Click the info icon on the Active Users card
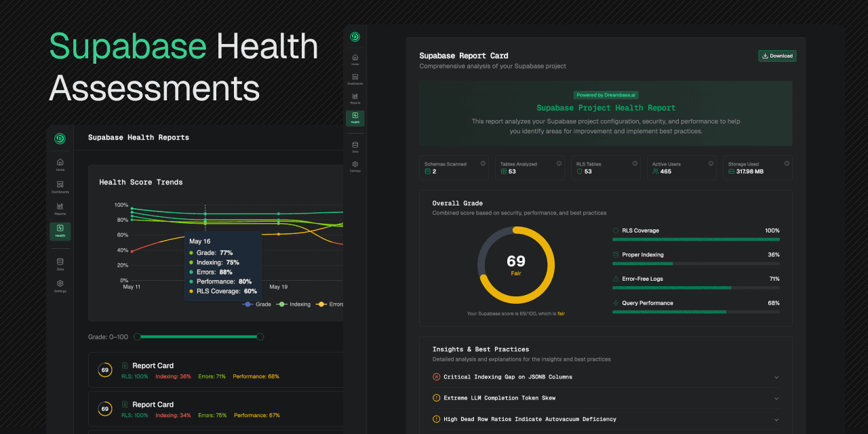Image resolution: width=868 pixels, height=434 pixels. tap(711, 163)
